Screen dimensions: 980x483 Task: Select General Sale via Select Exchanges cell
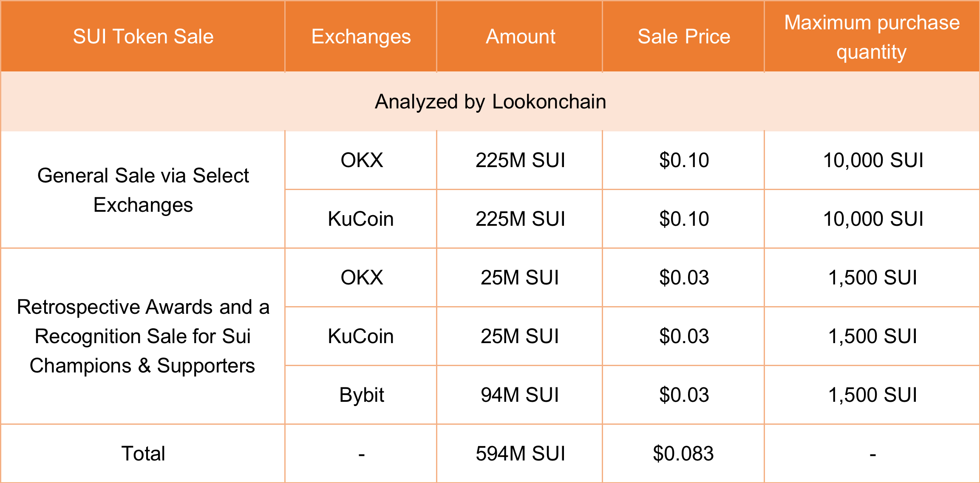143,190
